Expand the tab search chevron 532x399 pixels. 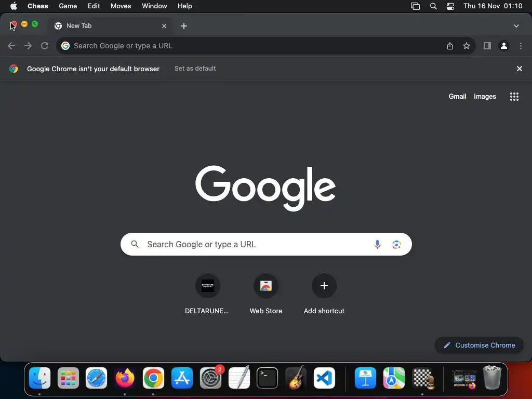click(x=516, y=26)
